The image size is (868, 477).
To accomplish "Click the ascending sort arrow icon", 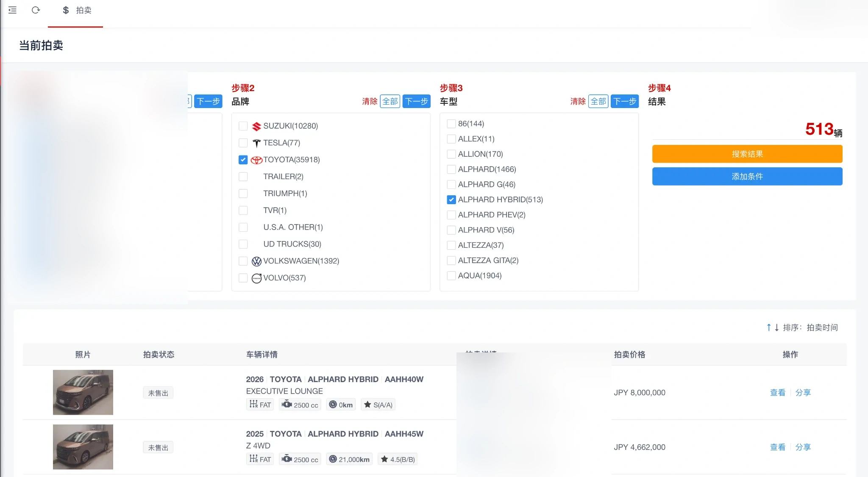I will (769, 327).
